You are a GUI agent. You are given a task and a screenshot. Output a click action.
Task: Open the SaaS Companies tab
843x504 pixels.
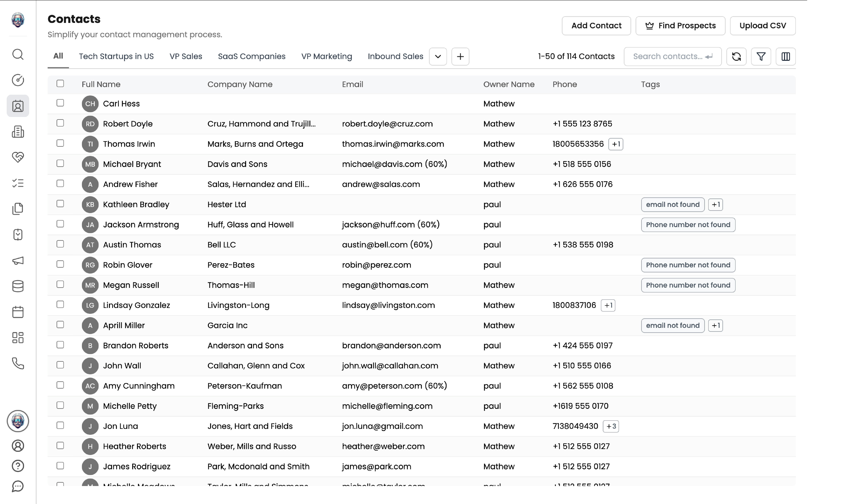point(252,56)
